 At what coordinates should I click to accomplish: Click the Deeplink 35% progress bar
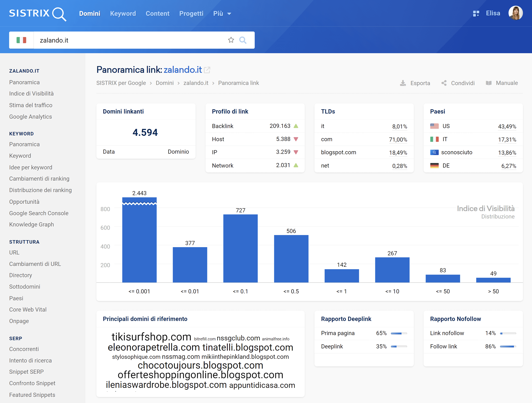click(399, 347)
